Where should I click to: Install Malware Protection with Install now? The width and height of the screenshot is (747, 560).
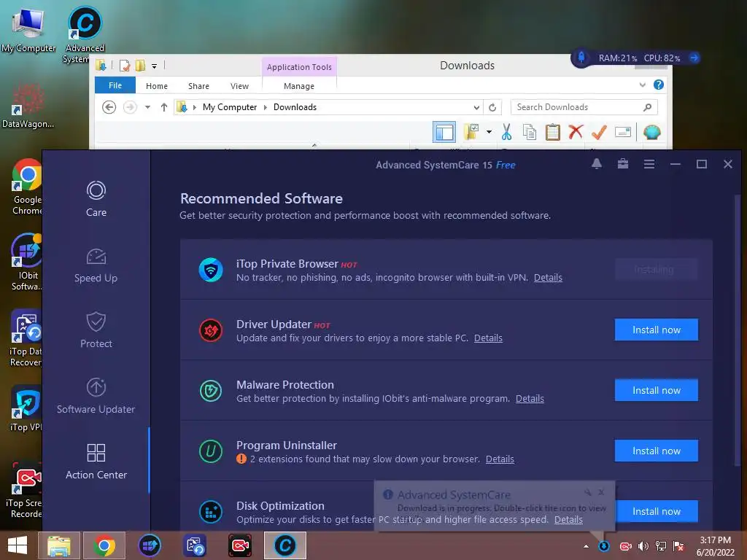pos(656,391)
